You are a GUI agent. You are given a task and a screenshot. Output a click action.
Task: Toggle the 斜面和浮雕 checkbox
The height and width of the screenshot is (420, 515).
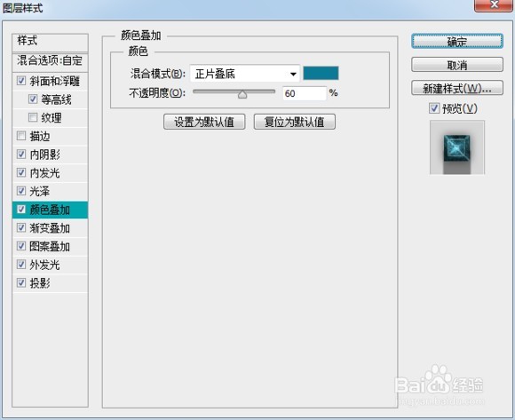point(21,81)
